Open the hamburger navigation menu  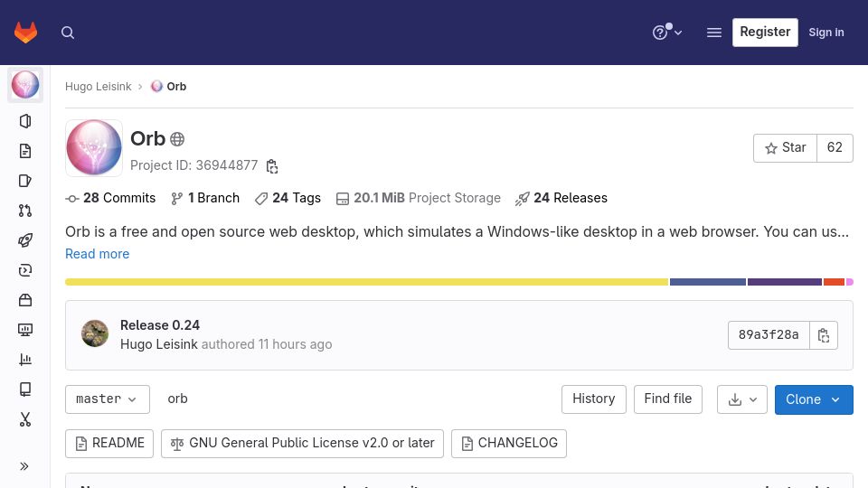pyautogui.click(x=714, y=33)
